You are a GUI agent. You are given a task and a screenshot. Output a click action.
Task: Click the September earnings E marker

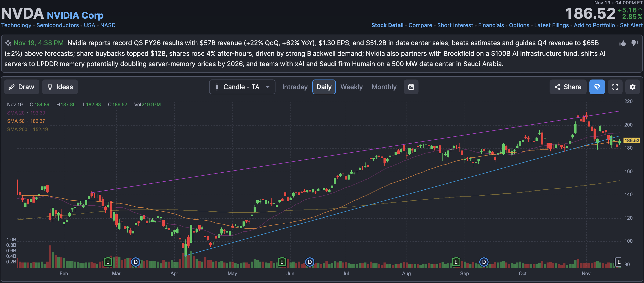click(456, 262)
